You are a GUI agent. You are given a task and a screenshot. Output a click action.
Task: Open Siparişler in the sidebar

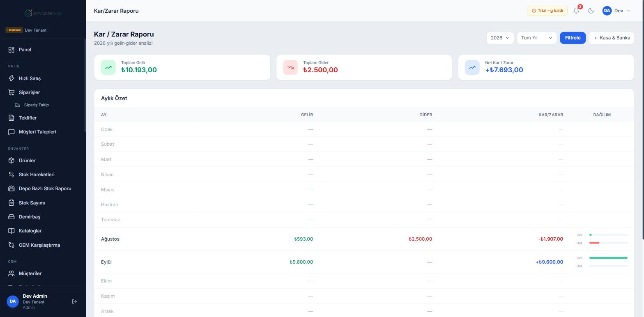coord(29,92)
